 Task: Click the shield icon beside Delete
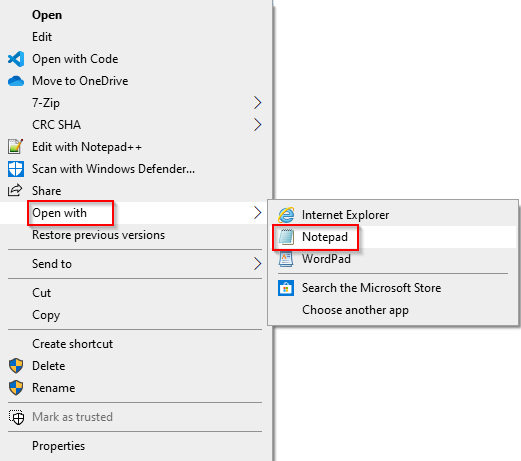coord(16,366)
